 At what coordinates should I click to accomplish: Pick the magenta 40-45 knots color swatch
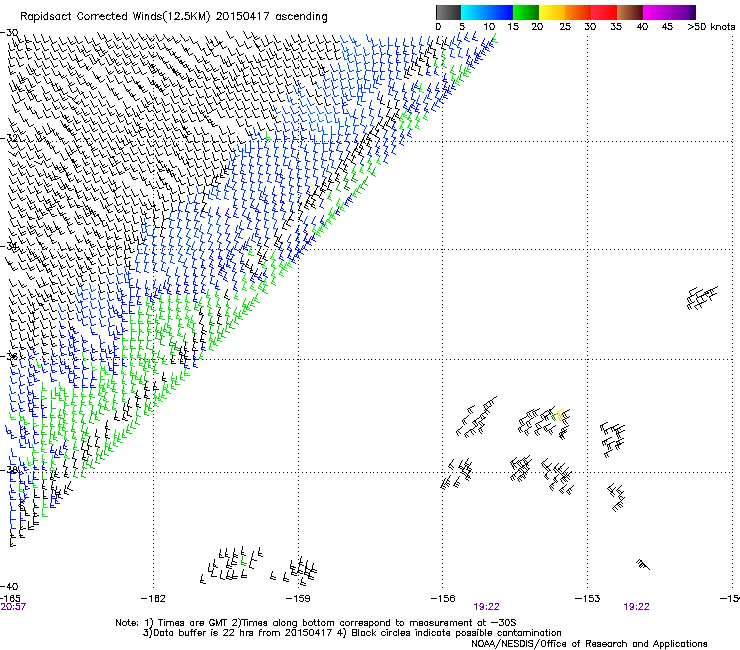(656, 12)
